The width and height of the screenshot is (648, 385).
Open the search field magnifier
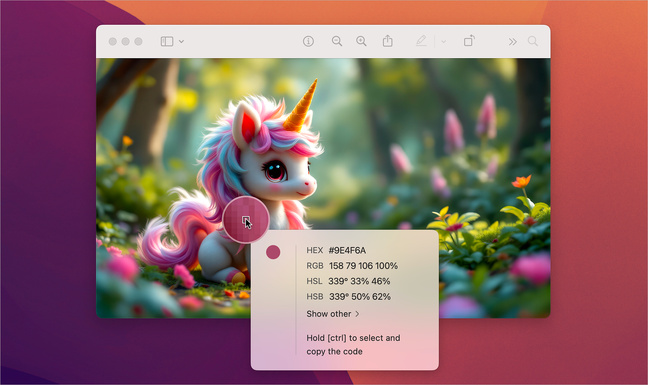(x=533, y=41)
